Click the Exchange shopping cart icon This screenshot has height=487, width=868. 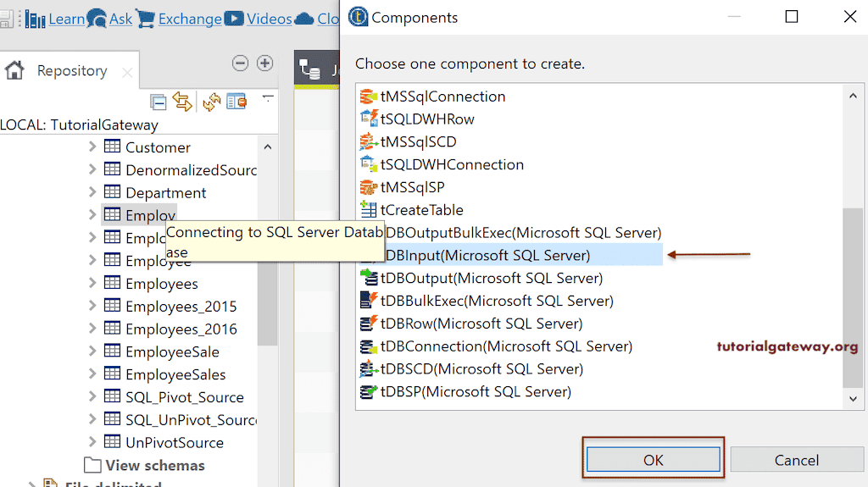(x=146, y=19)
